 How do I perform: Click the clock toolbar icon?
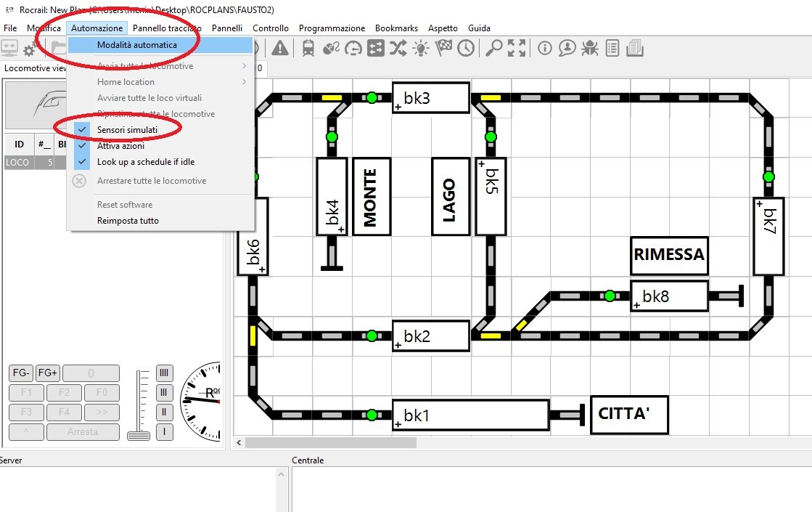click(465, 49)
